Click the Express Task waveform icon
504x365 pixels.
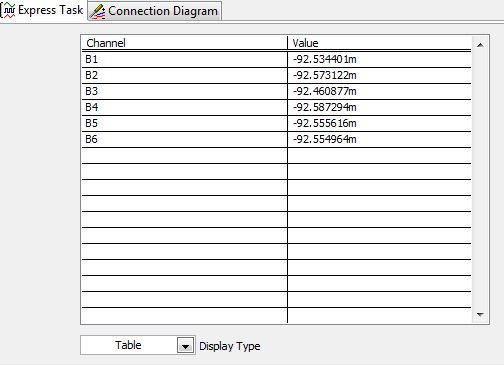coord(9,10)
